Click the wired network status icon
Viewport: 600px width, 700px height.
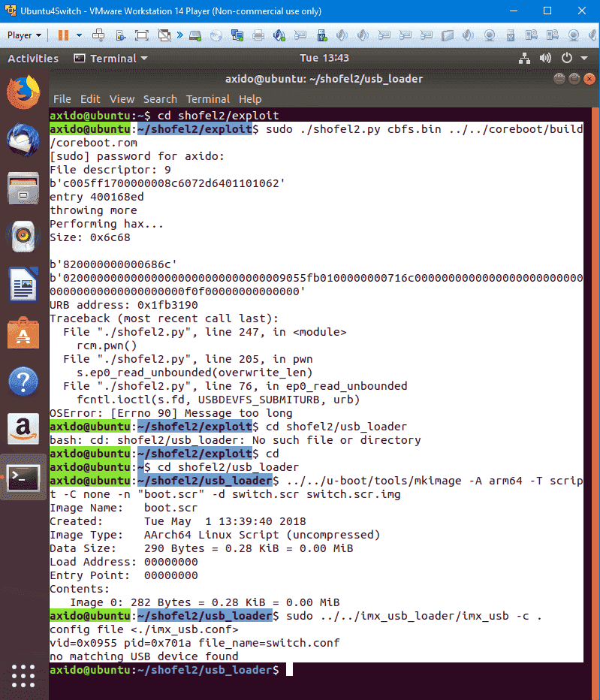pyautogui.click(x=525, y=58)
